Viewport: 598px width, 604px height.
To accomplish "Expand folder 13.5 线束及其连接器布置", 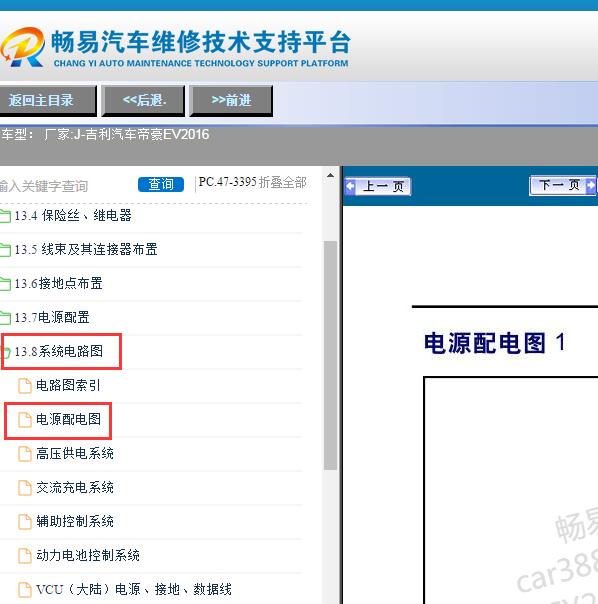I will pyautogui.click(x=86, y=250).
